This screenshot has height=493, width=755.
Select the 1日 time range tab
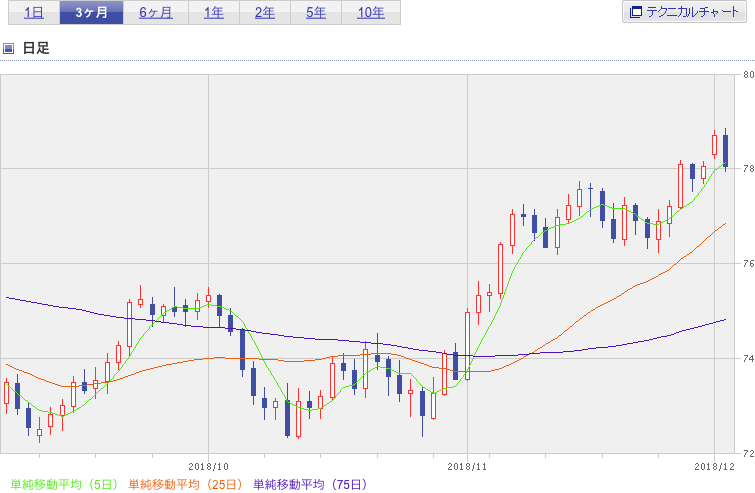pos(34,13)
